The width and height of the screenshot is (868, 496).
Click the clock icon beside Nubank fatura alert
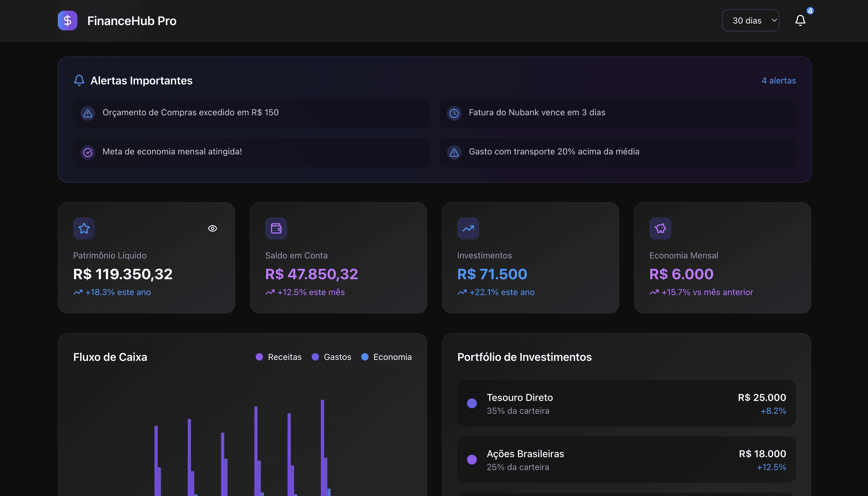click(x=454, y=113)
